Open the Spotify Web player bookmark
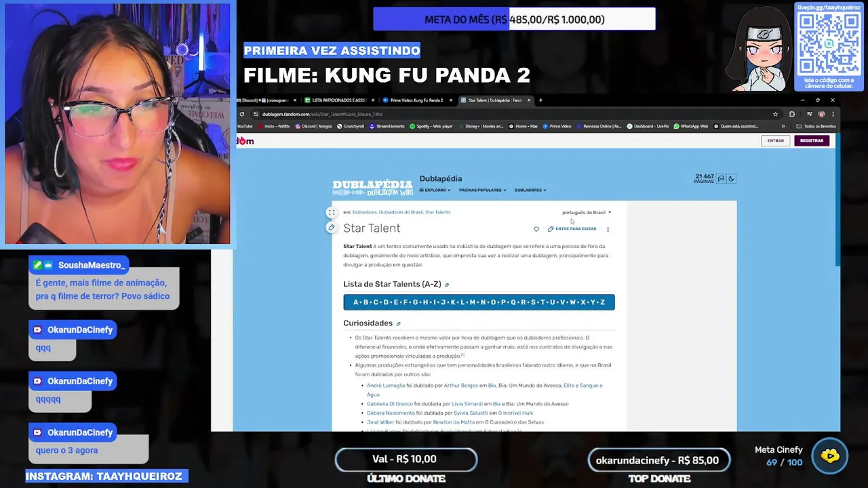Screen dimensions: 868x488 (x=431, y=126)
